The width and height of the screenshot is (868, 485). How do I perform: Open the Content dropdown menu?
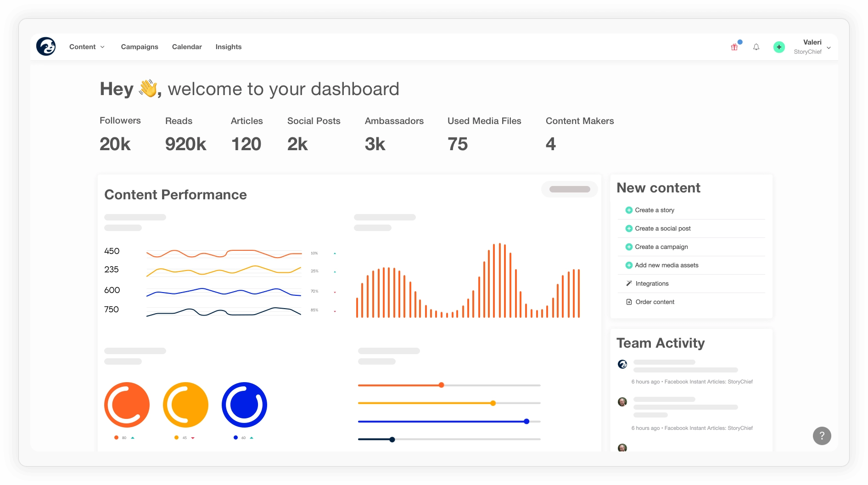(87, 46)
